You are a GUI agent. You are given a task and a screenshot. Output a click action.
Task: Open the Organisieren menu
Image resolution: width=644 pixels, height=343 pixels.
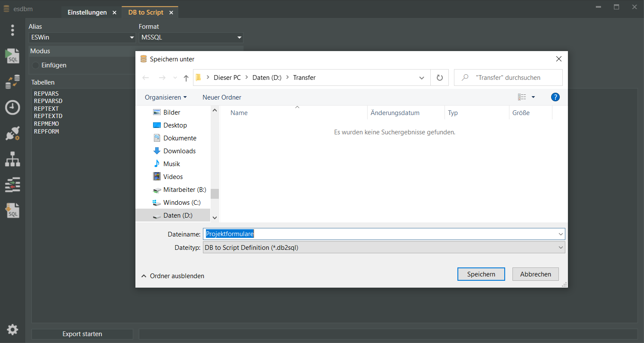pos(166,97)
